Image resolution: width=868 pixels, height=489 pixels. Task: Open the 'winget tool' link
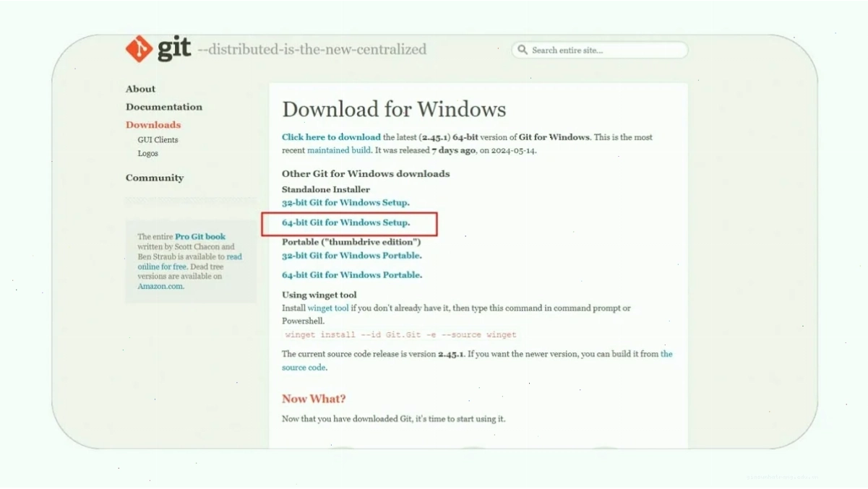[328, 308]
